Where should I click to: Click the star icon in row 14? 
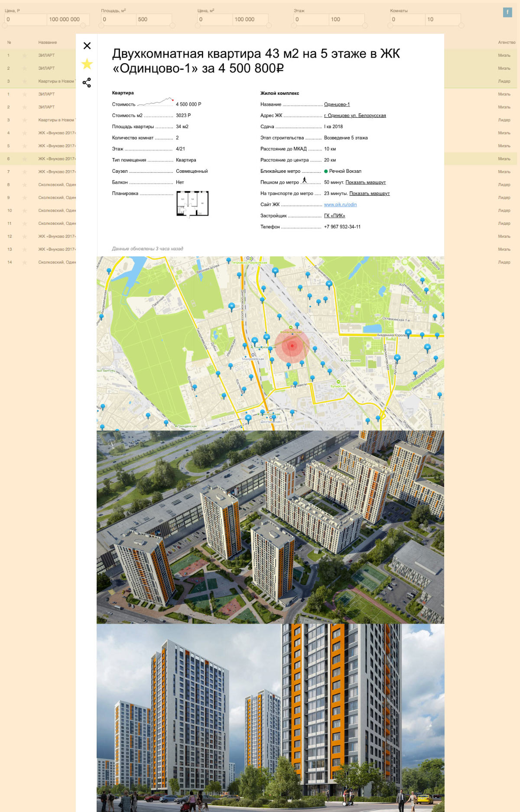coord(25,262)
